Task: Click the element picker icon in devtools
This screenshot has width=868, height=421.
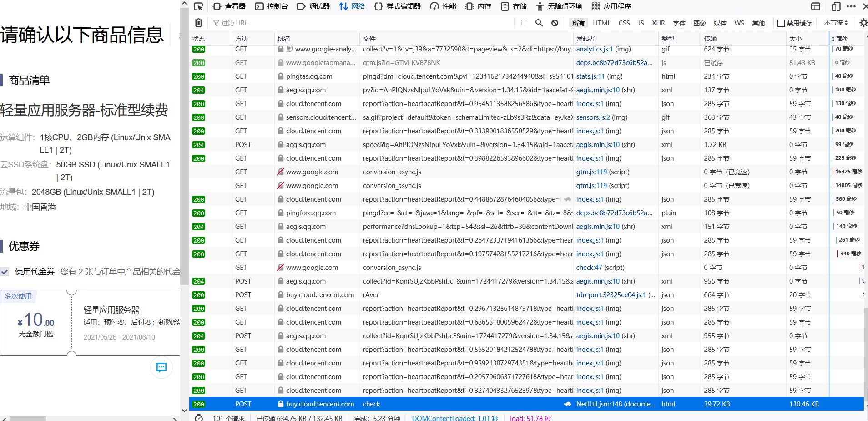Action: [198, 6]
